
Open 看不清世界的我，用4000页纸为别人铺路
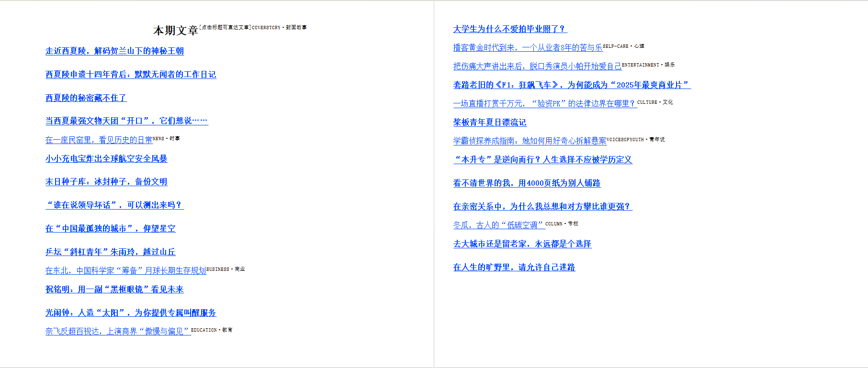(x=527, y=183)
